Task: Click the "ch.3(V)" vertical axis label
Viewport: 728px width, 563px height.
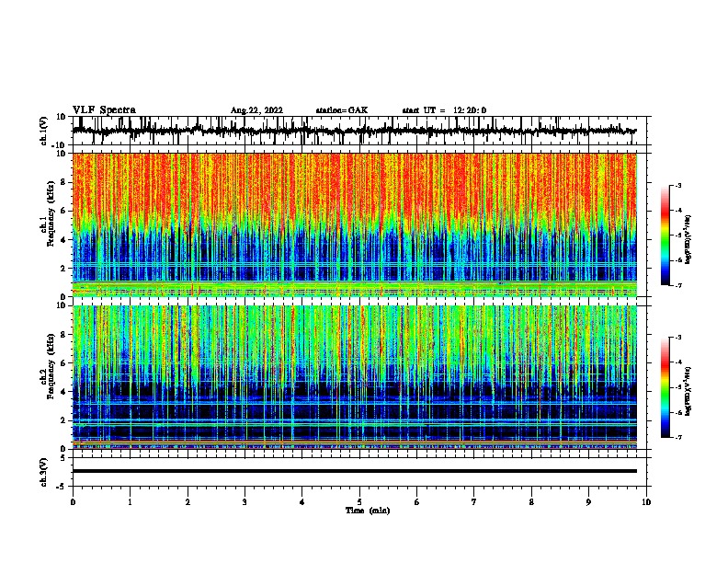Action: point(44,472)
